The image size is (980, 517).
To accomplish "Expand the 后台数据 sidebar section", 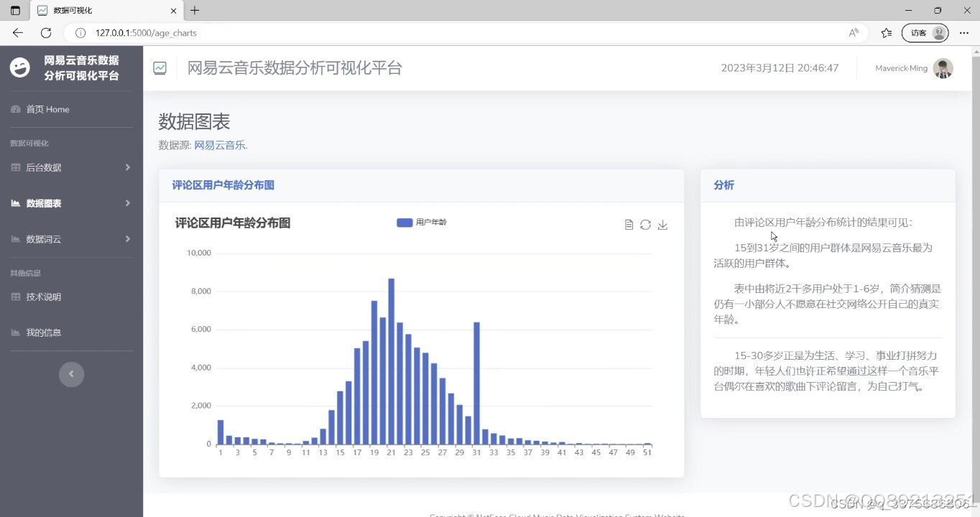I will (x=43, y=167).
